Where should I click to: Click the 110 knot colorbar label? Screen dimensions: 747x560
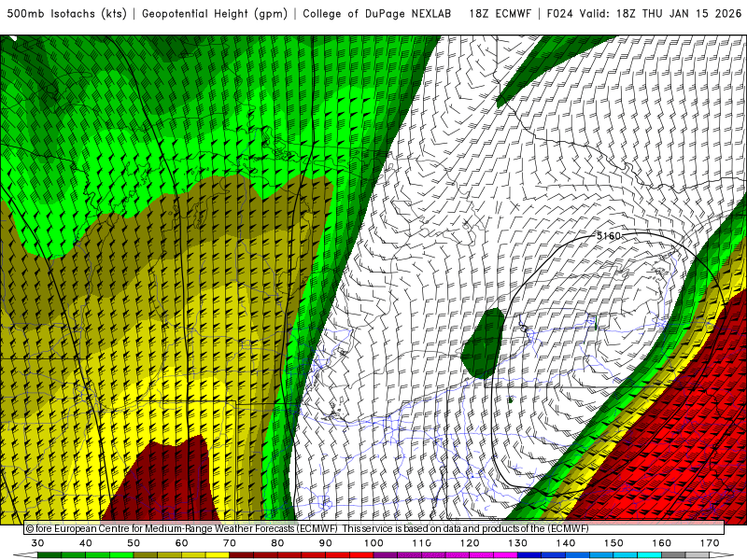pos(422,543)
